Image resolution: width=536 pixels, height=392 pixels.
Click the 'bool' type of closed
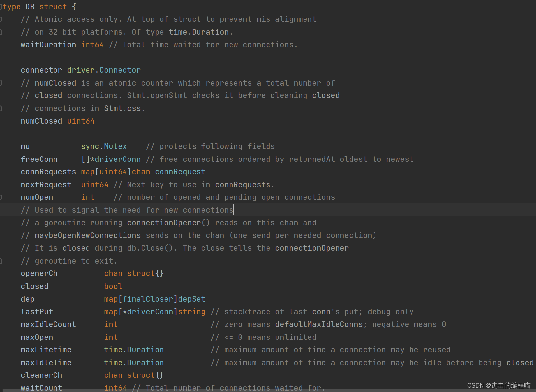pos(113,286)
